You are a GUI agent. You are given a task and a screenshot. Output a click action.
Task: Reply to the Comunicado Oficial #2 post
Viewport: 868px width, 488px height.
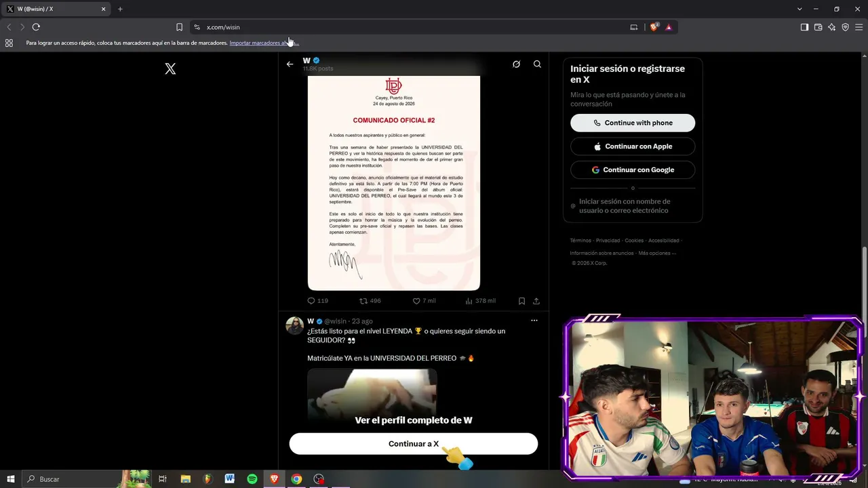click(317, 301)
